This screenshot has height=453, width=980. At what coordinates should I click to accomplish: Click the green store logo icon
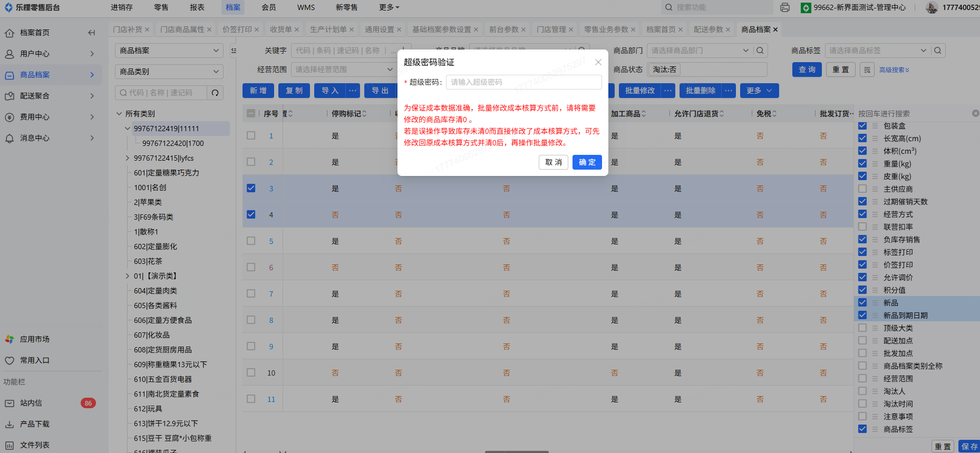[806, 7]
